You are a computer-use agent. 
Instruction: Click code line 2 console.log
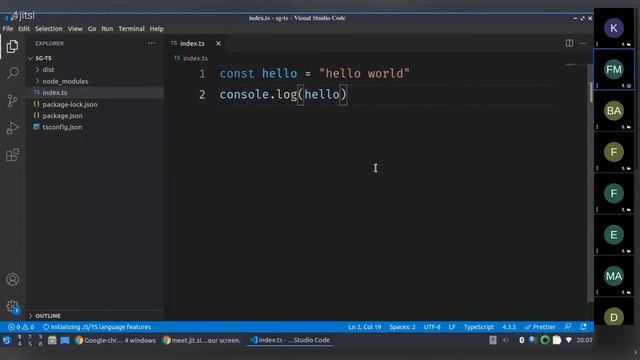click(283, 95)
